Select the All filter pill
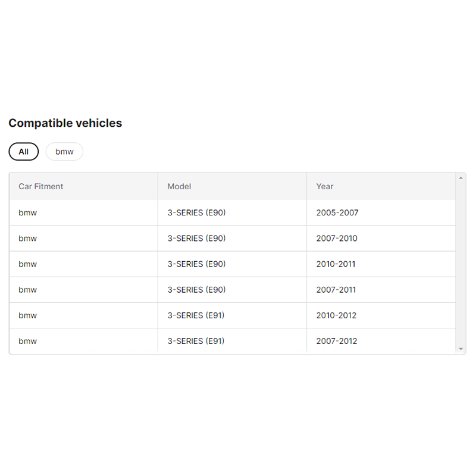 [23, 152]
